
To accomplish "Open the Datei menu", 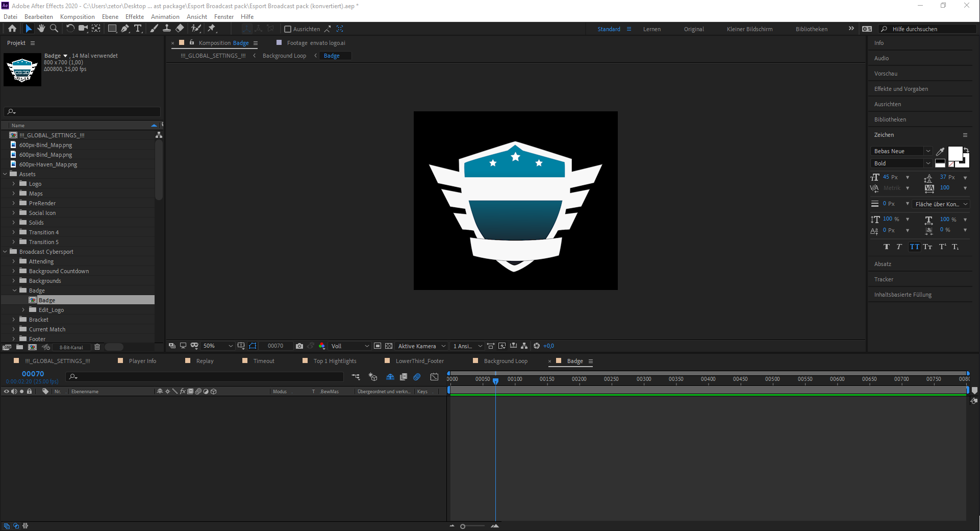I will tap(10, 17).
